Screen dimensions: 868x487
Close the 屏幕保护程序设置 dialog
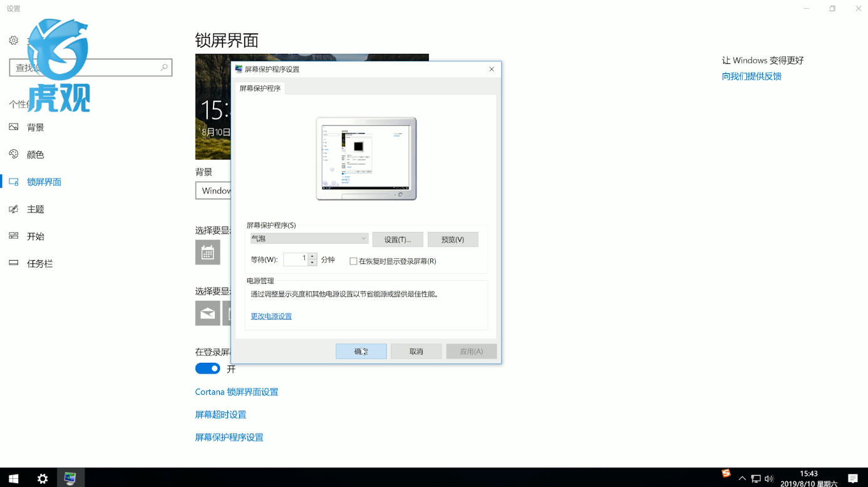492,69
